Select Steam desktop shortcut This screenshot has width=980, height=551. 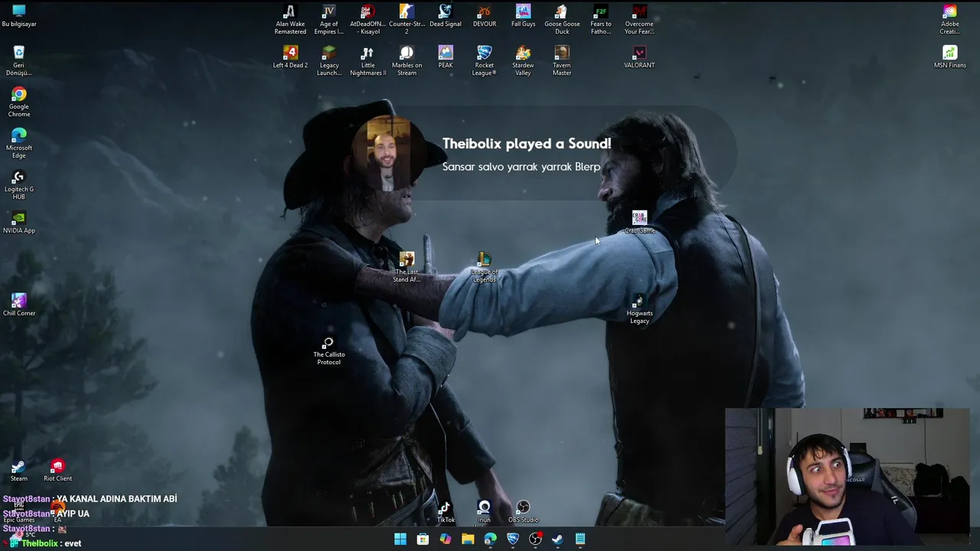click(19, 471)
